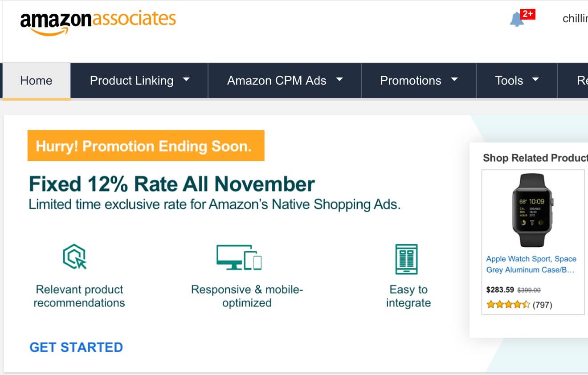
Task: Click the red 2+ notification badge
Action: (x=528, y=14)
